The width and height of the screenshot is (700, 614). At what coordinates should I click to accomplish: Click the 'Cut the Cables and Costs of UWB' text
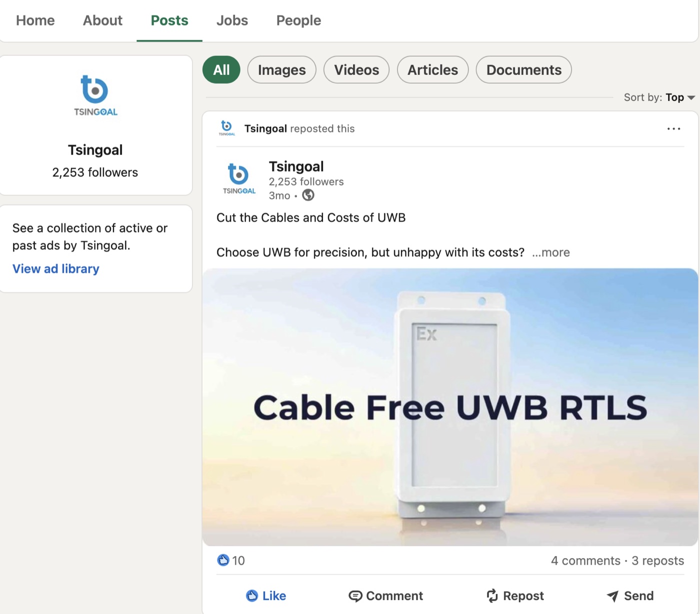pos(311,218)
